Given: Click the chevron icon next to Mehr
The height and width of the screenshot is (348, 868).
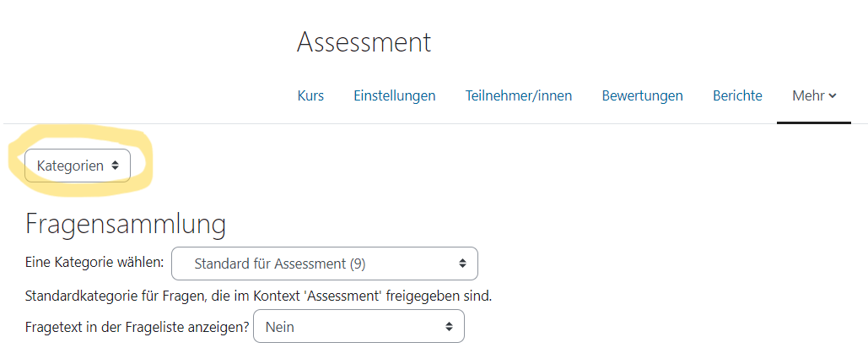Looking at the screenshot, I should point(832,95).
